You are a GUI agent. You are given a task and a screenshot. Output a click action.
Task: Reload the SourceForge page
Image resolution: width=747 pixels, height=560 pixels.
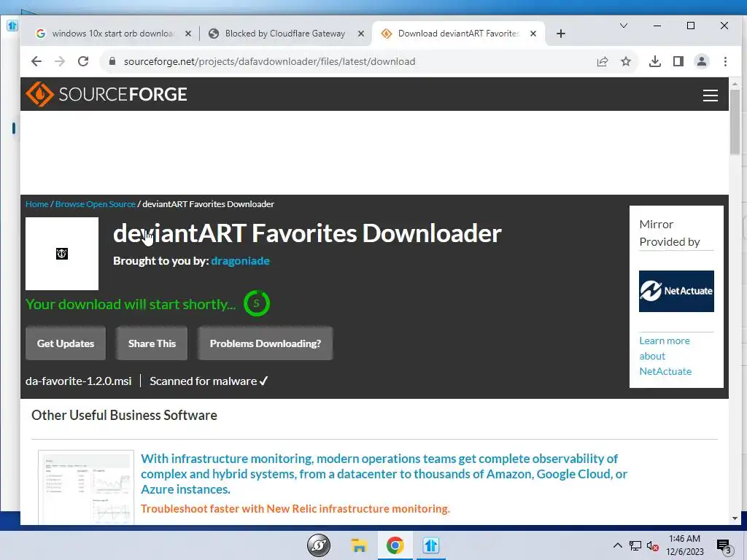tap(83, 61)
